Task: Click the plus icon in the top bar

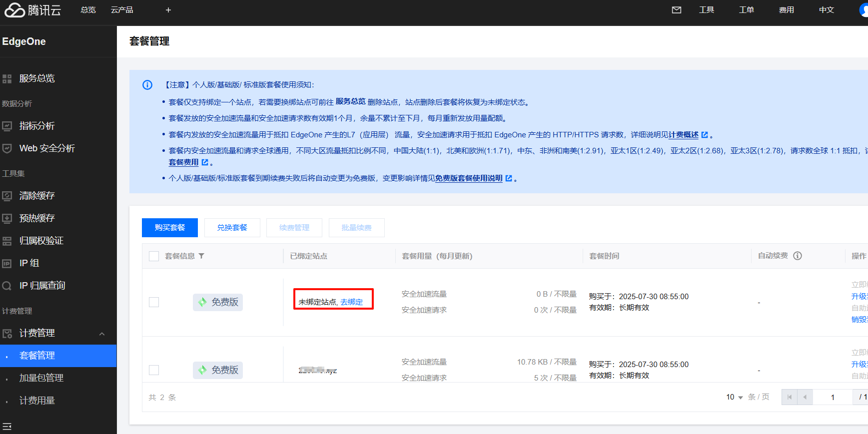Action: click(168, 10)
